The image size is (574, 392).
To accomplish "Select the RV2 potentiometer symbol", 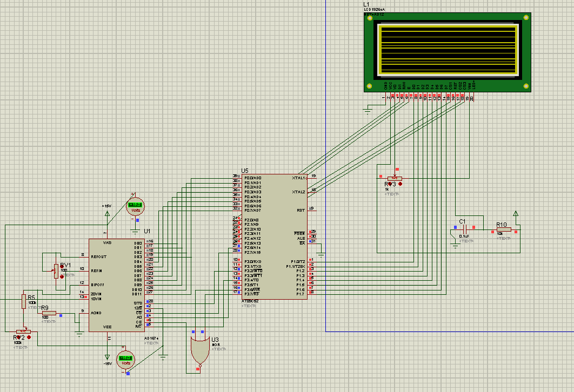I will pyautogui.click(x=23, y=332).
